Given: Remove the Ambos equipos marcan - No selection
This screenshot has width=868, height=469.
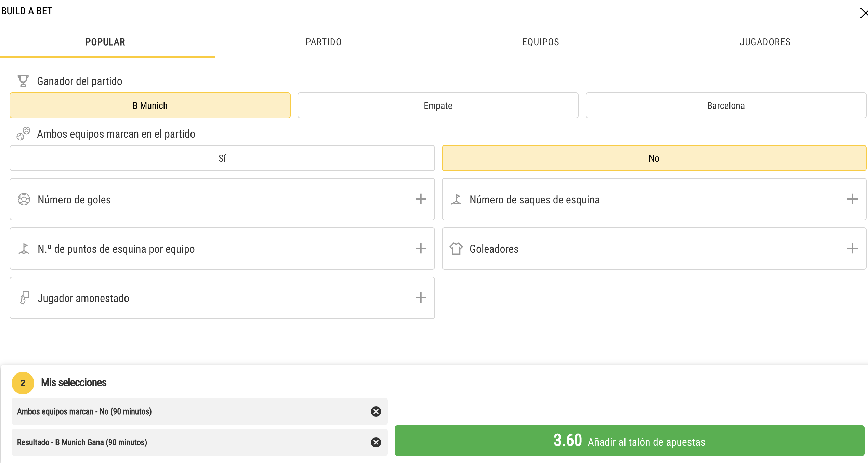Looking at the screenshot, I should click(x=376, y=411).
